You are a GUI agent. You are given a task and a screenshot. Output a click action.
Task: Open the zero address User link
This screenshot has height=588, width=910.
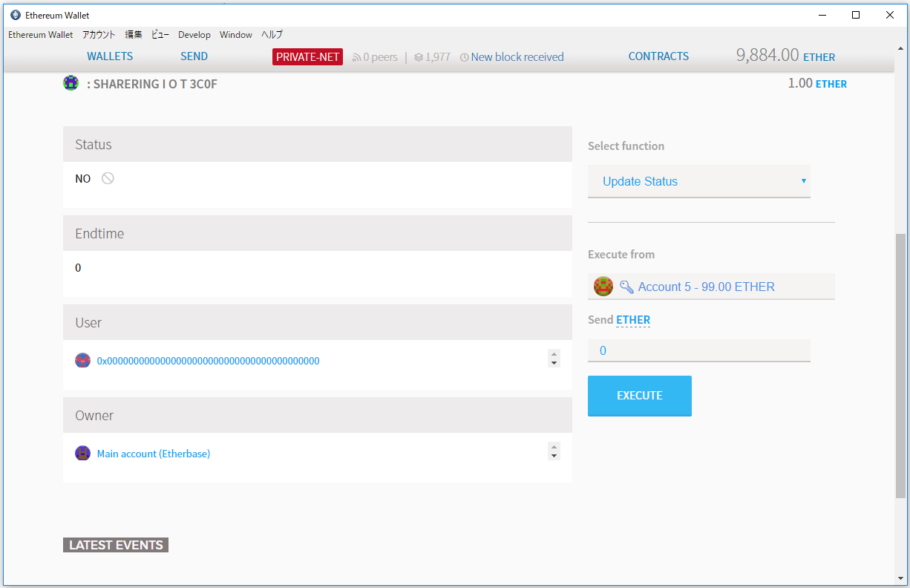pyautogui.click(x=209, y=361)
